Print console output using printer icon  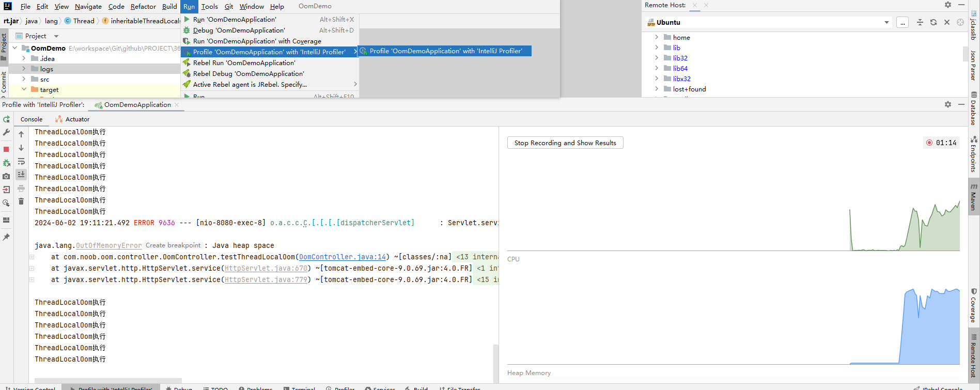[x=21, y=188]
